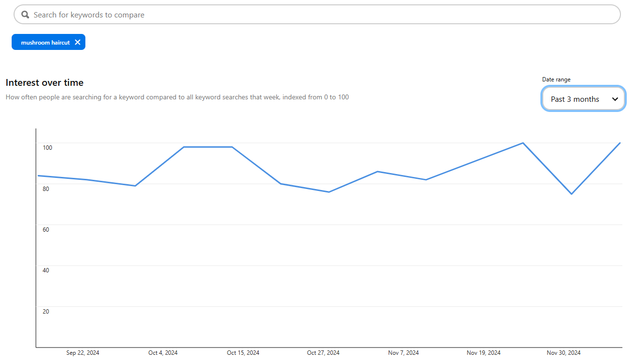
Task: Open the Past 3 months date range dropdown
Action: point(584,99)
